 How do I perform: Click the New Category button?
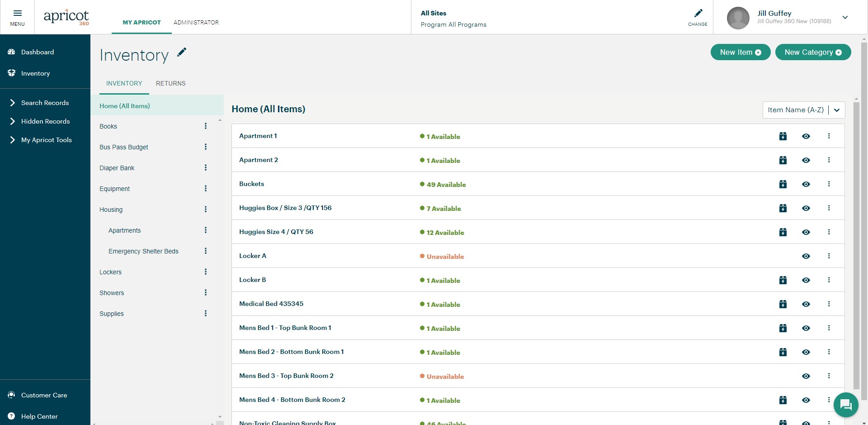[812, 52]
